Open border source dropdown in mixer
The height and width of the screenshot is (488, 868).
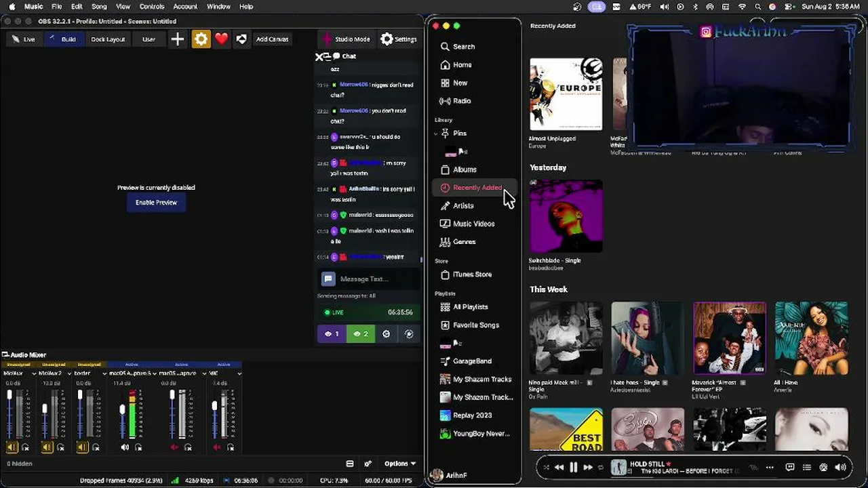point(105,373)
